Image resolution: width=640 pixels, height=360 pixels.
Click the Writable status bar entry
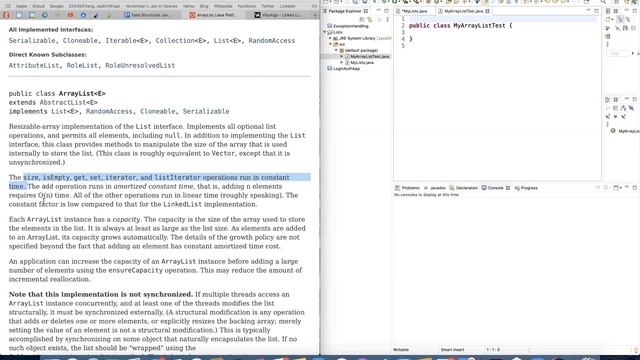pyautogui.click(x=401, y=350)
